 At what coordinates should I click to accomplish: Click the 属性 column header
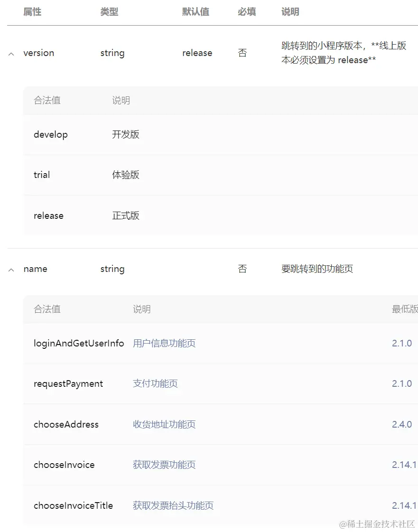click(x=32, y=12)
